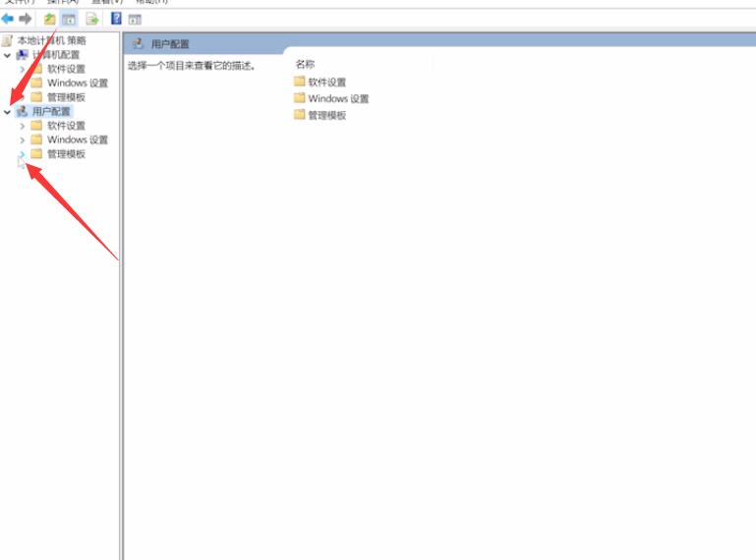
Task: Click 软件设置 folder icon in right list
Action: [300, 81]
